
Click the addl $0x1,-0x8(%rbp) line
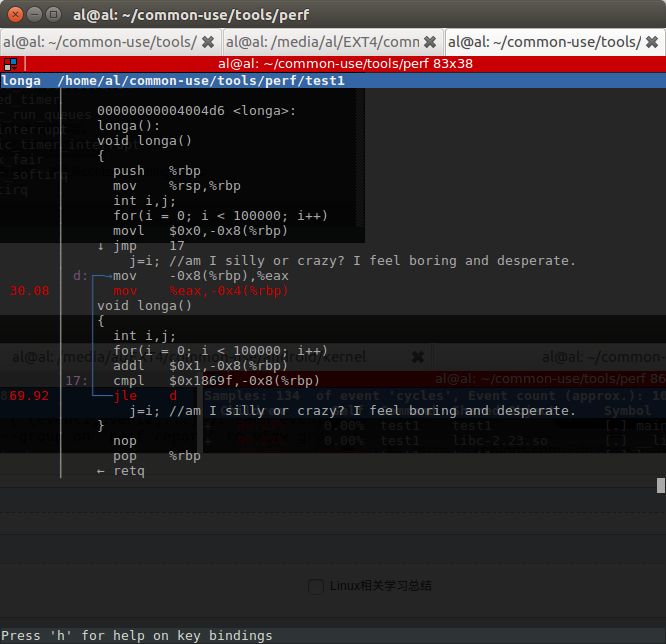[200, 365]
